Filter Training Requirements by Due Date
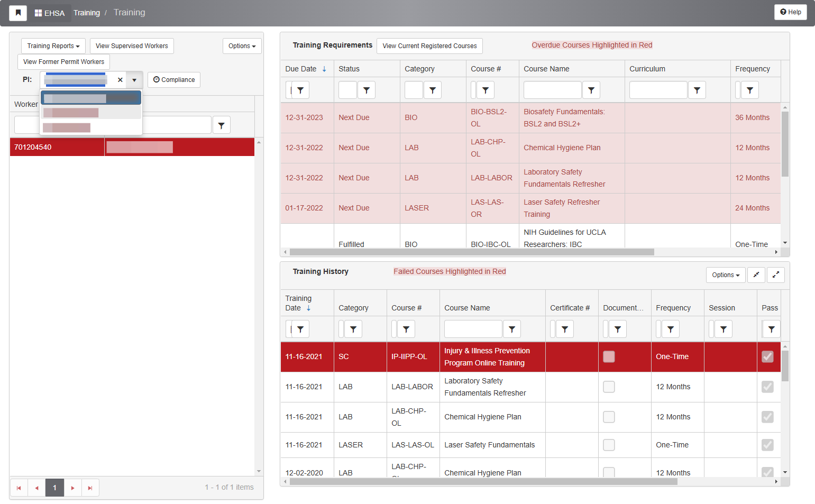The image size is (815, 504). 300,90
